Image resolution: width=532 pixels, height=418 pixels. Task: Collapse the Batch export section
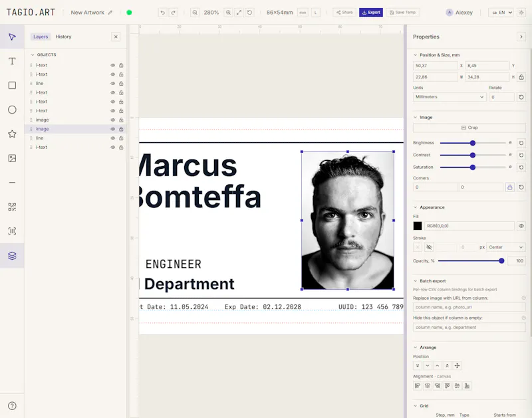415,280
